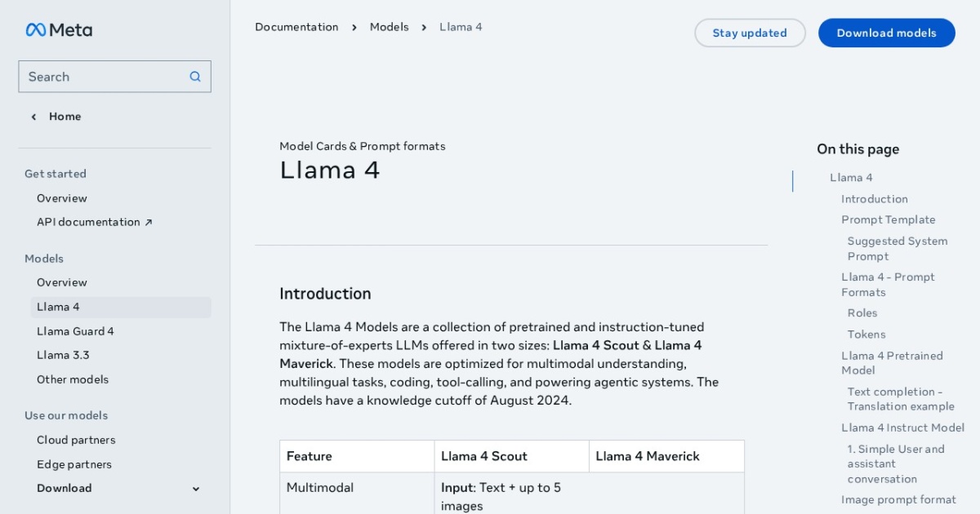Viewport: 980px width, 514px height.
Task: Click the Download models button
Action: (886, 33)
